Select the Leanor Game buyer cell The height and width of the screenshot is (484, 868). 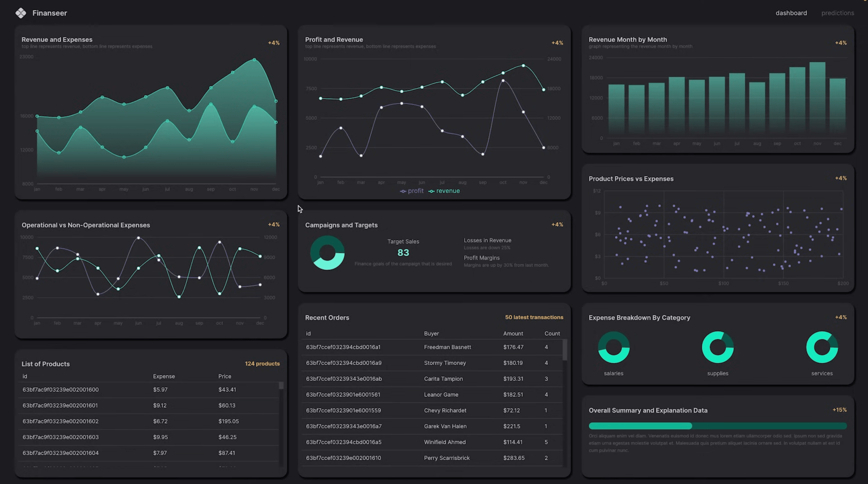(441, 394)
